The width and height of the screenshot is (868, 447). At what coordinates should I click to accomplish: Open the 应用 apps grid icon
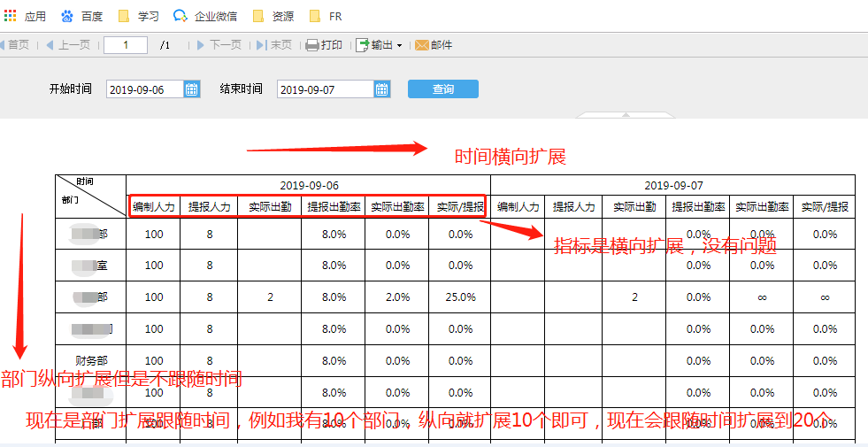pyautogui.click(x=10, y=16)
